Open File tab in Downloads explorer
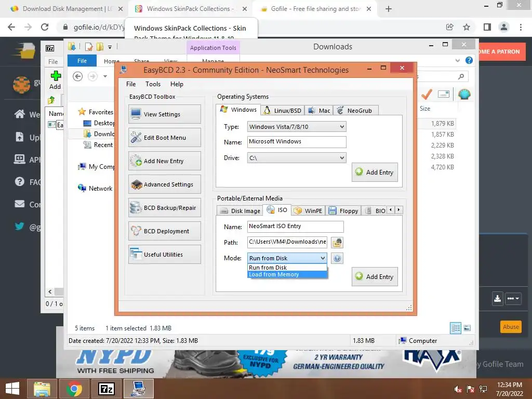The image size is (532, 399). click(82, 61)
